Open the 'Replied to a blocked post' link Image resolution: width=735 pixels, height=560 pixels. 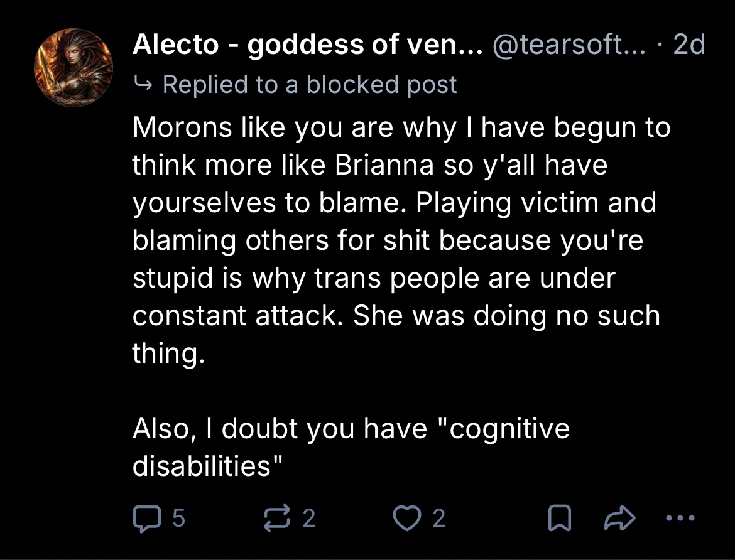click(309, 85)
